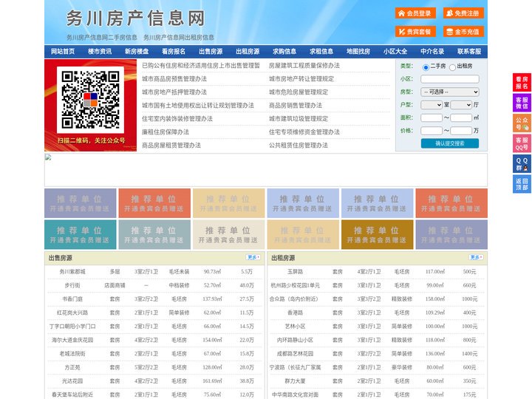Focus the minimum 价格 input field
Viewport: 532px width, 399px height.
432,131
